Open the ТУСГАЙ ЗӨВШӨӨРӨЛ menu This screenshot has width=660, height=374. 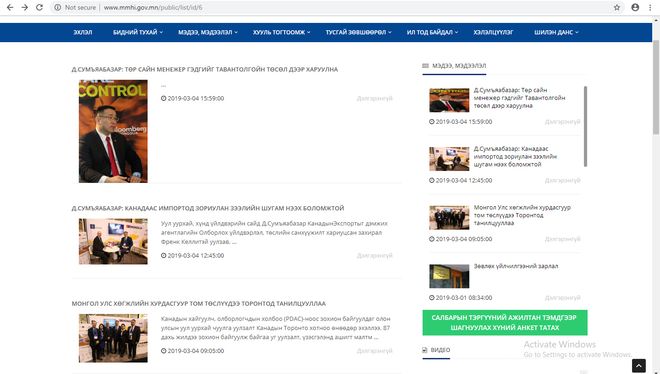tap(358, 32)
